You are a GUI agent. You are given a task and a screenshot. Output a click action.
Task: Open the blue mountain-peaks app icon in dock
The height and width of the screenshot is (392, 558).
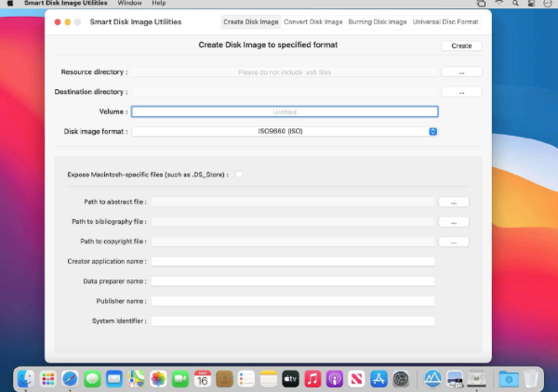432,379
